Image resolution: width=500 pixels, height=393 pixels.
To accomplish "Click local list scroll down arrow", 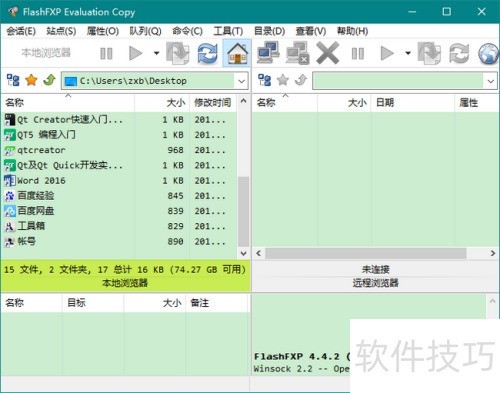I will (243, 254).
